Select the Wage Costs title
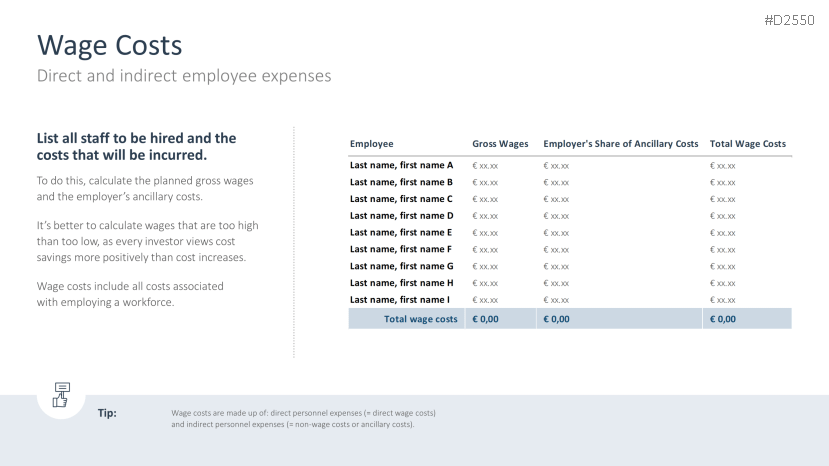Viewport: 829px width, 466px height. tap(110, 45)
